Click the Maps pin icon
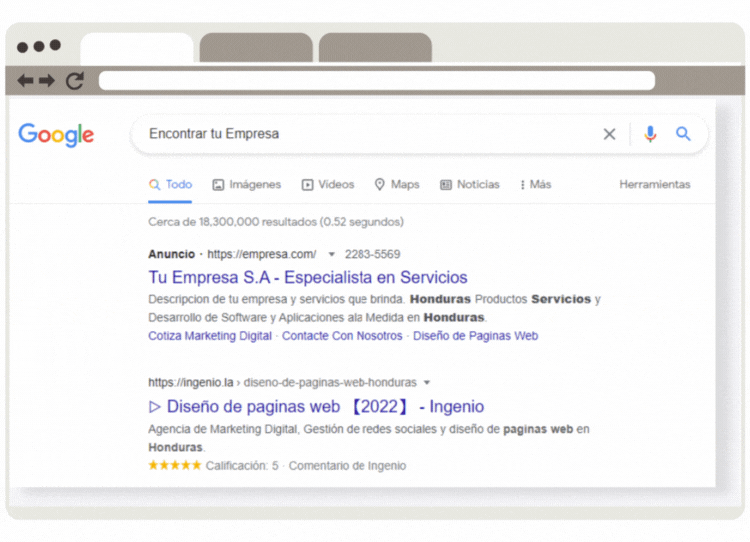 tap(379, 184)
